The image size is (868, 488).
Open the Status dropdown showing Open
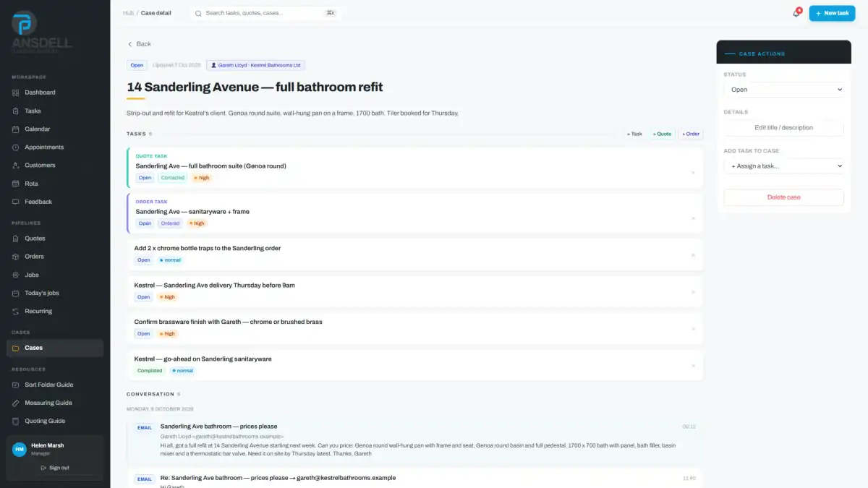point(783,90)
